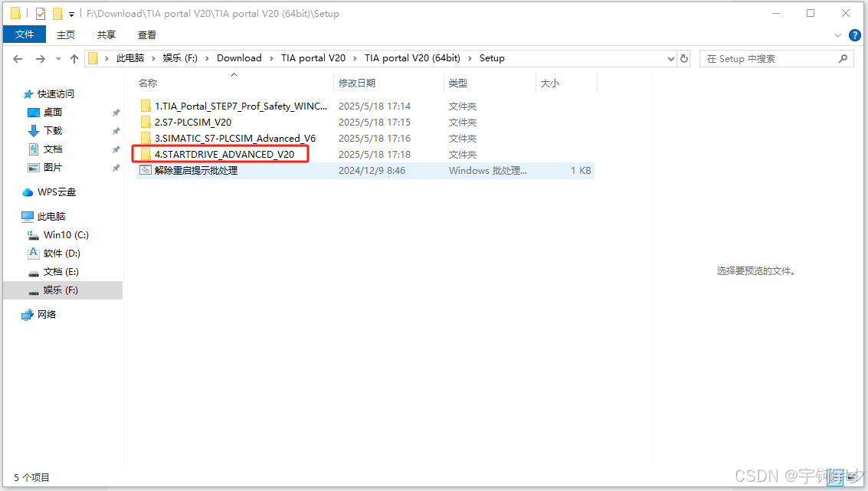
Task: Click 娱乐 (F:) breadcrumb in address bar
Action: (x=180, y=58)
